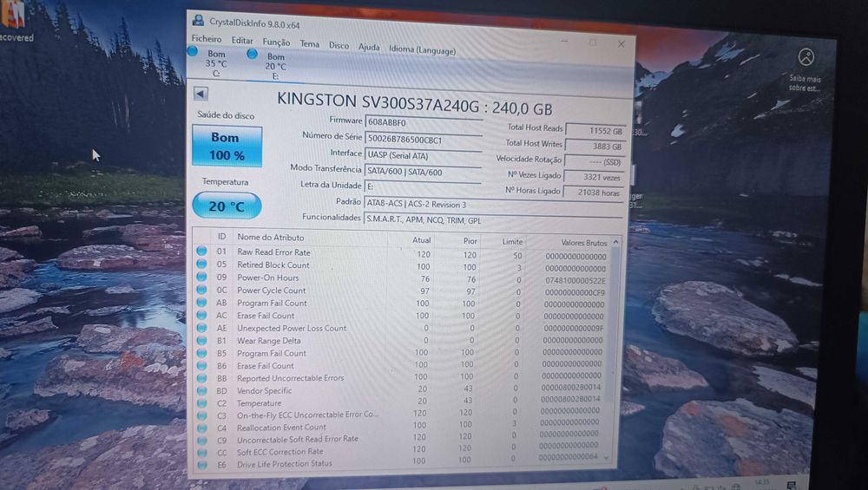
Task: Click the Limite column header
Action: click(512, 242)
